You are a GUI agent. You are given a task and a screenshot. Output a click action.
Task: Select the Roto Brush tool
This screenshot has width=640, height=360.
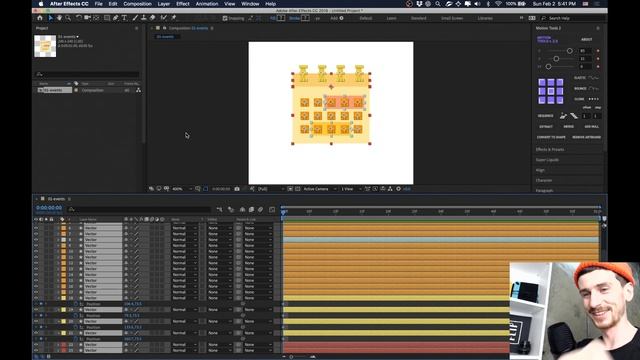[164, 18]
